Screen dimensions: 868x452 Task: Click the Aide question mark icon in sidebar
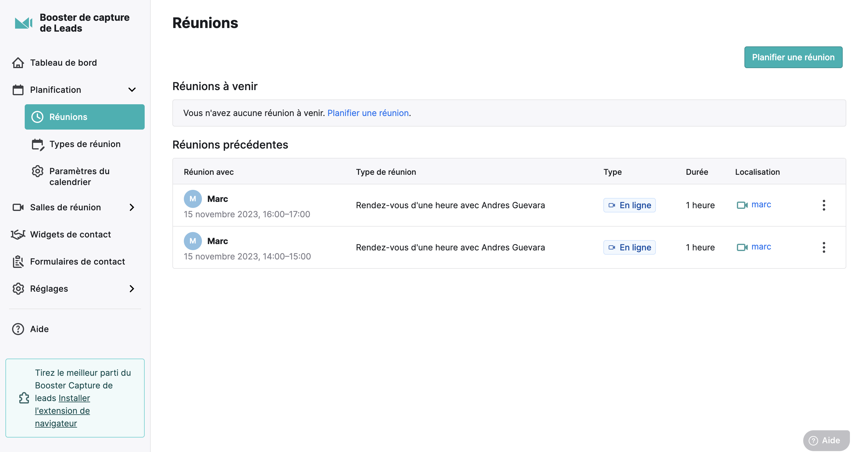(x=18, y=329)
